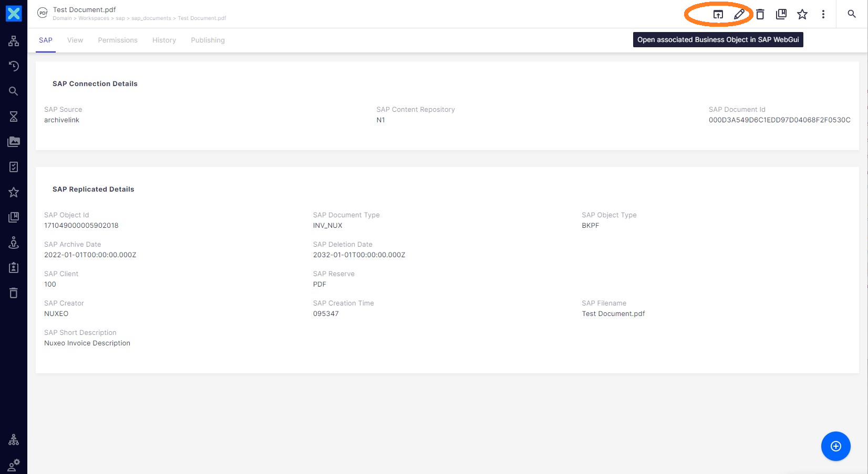Open associated Business Object in SAP WebGui
The image size is (868, 474).
click(718, 14)
